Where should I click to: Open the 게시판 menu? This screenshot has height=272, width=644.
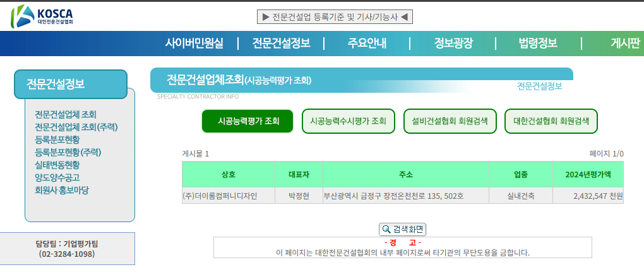pyautogui.click(x=626, y=43)
